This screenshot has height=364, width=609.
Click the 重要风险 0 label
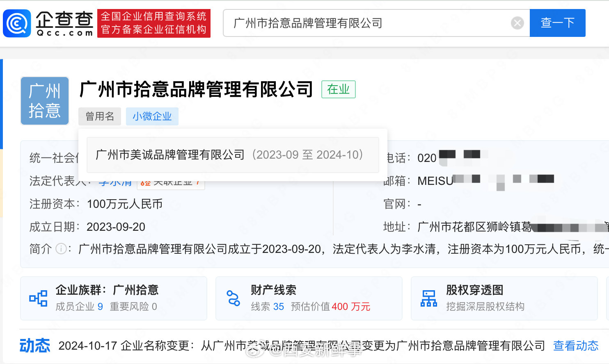(133, 307)
